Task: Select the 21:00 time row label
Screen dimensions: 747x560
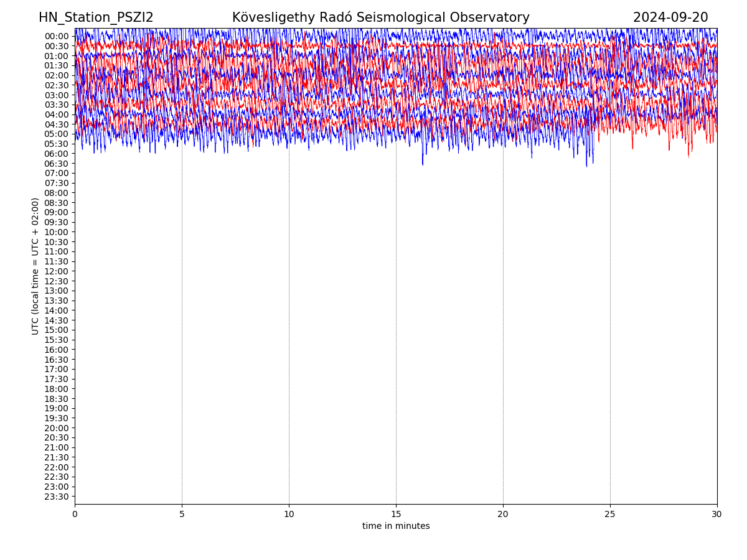Action: pyautogui.click(x=56, y=447)
